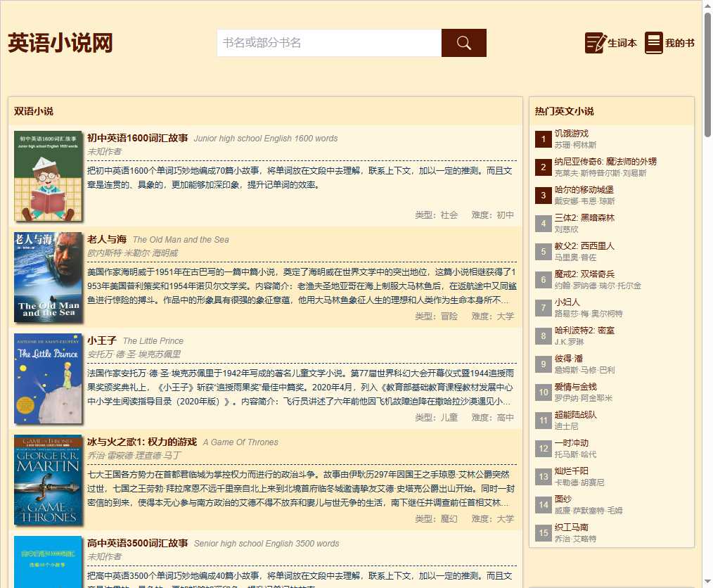Viewport: 713px width, 588px height.
Task: Open 小王子 (The Little Prince)
Action: pyautogui.click(x=101, y=340)
